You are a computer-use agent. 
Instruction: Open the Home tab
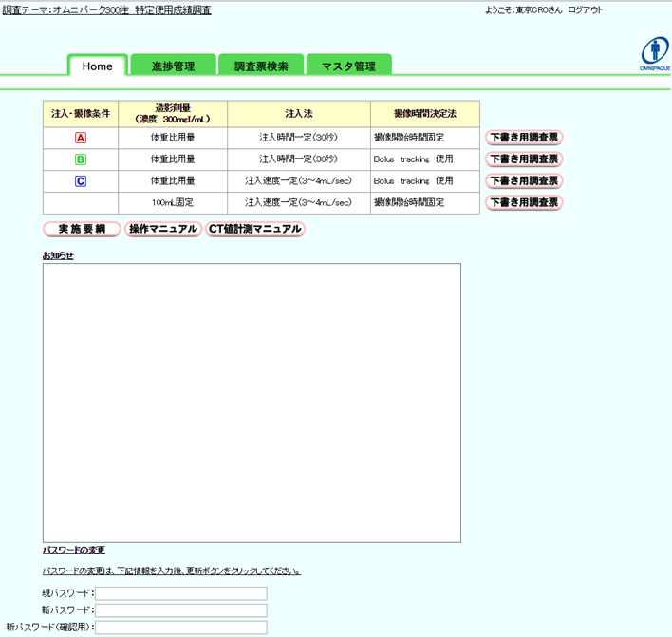pos(97,66)
